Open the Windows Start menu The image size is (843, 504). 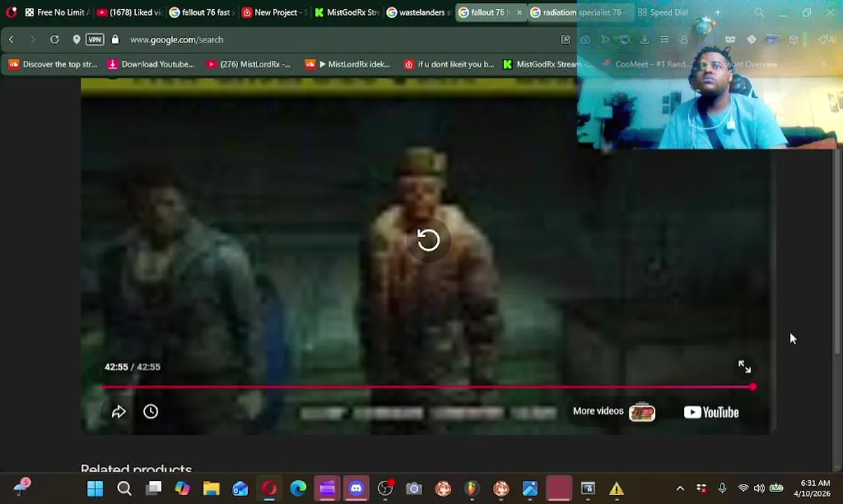[x=95, y=489]
